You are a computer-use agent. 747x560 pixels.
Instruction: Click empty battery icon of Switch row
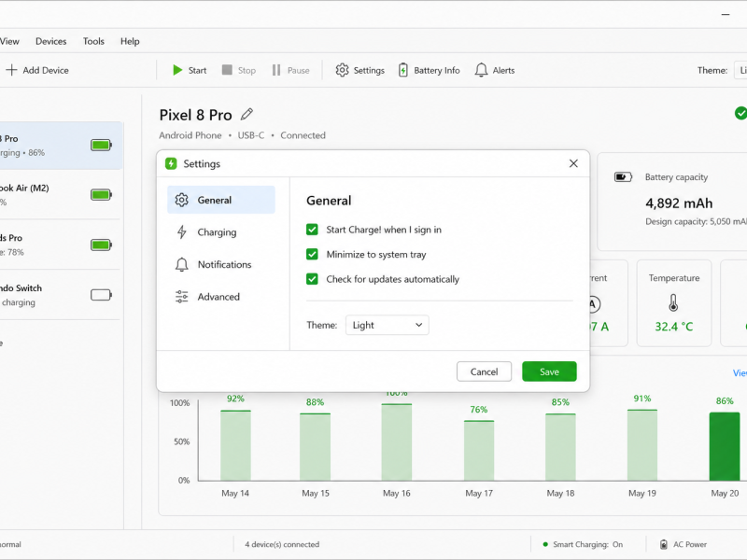point(101,295)
